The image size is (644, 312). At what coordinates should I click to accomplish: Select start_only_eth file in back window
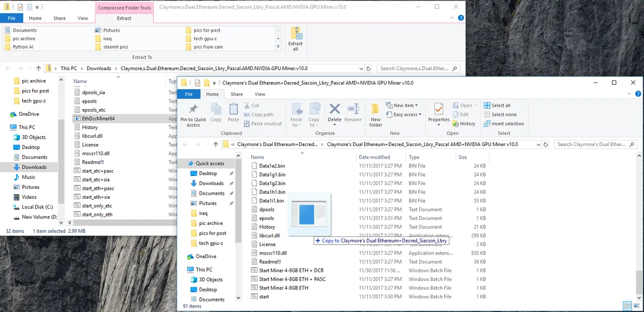(97, 214)
